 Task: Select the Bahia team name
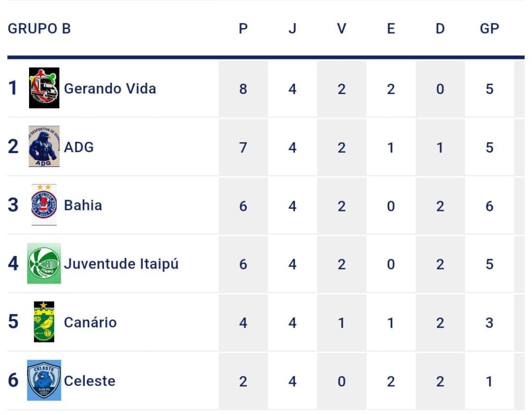tap(83, 205)
